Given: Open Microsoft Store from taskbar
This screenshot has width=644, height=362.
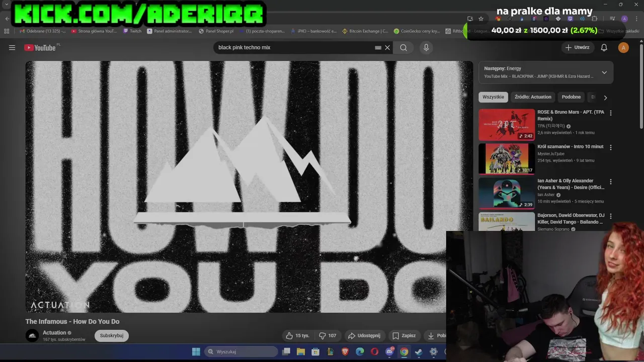Looking at the screenshot, I should [315, 351].
